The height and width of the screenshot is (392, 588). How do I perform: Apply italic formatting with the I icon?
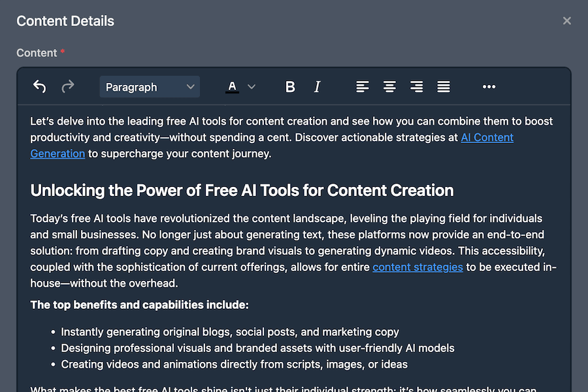click(x=317, y=86)
